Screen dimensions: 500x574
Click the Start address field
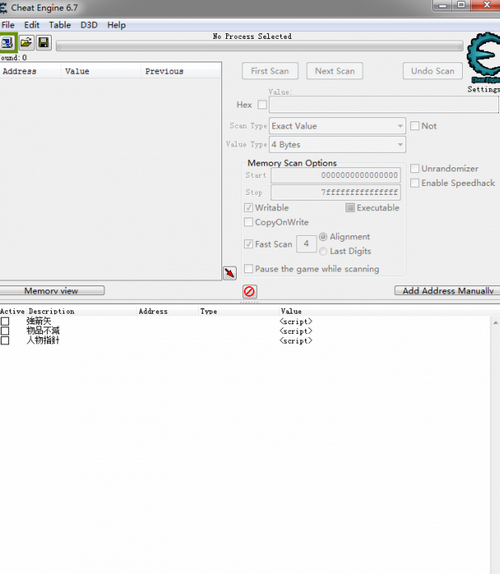coord(335,175)
